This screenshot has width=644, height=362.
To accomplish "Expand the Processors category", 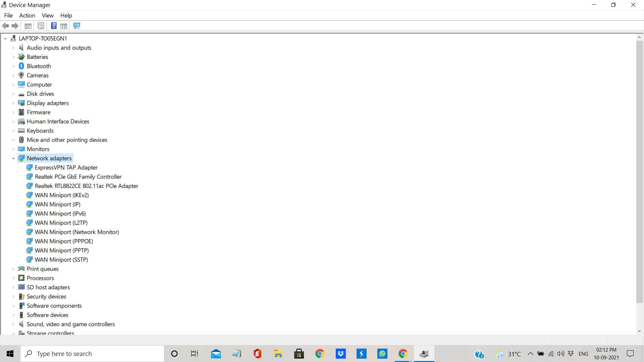I will point(13,278).
